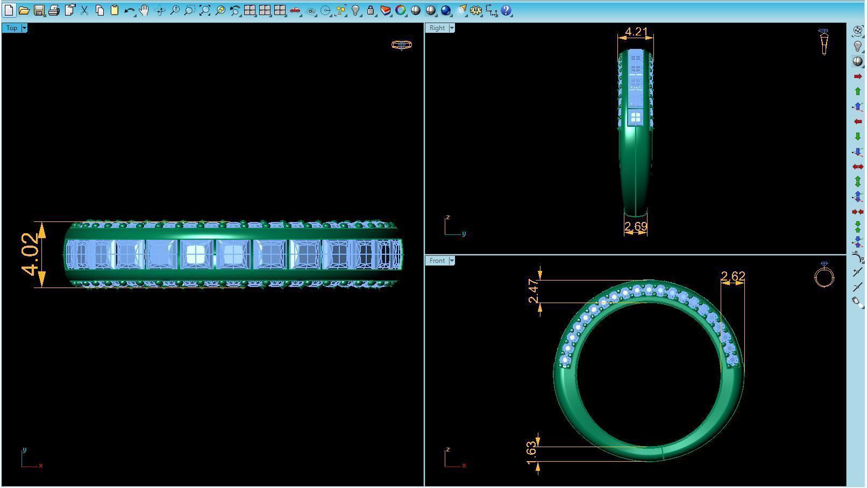Click the film reel icon in the right sidebar
868x488 pixels.
tap(858, 31)
